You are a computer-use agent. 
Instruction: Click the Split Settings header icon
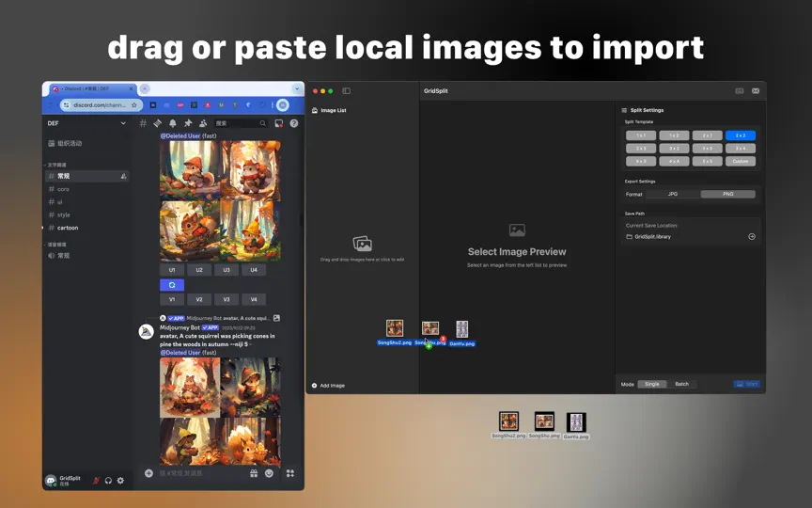pos(624,110)
